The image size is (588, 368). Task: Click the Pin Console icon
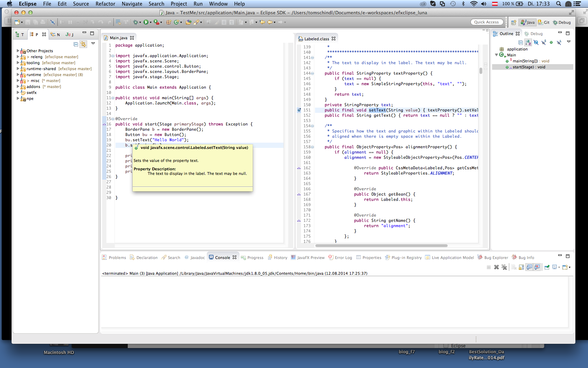pos(547,267)
